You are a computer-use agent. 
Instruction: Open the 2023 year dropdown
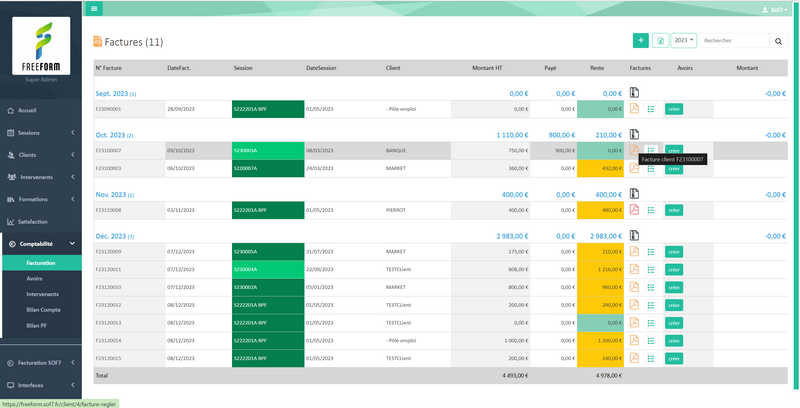pyautogui.click(x=684, y=41)
